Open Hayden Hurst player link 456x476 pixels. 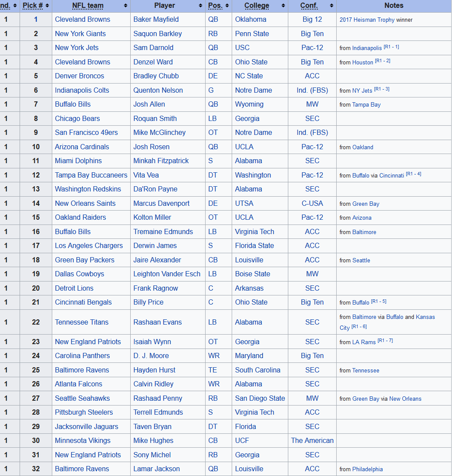pyautogui.click(x=154, y=370)
